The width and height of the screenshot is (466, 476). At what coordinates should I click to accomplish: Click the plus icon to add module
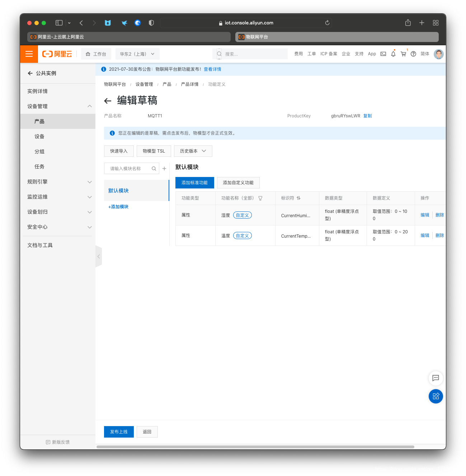(x=164, y=168)
